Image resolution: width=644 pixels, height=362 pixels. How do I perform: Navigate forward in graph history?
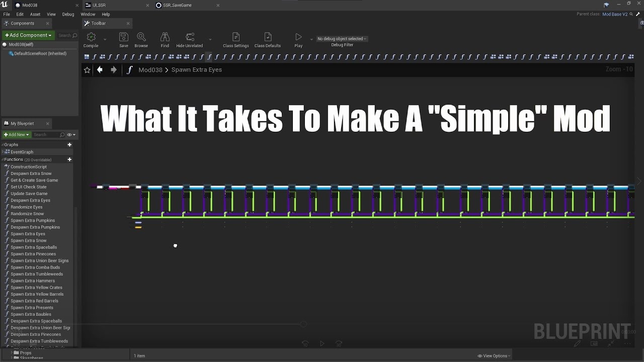(114, 70)
